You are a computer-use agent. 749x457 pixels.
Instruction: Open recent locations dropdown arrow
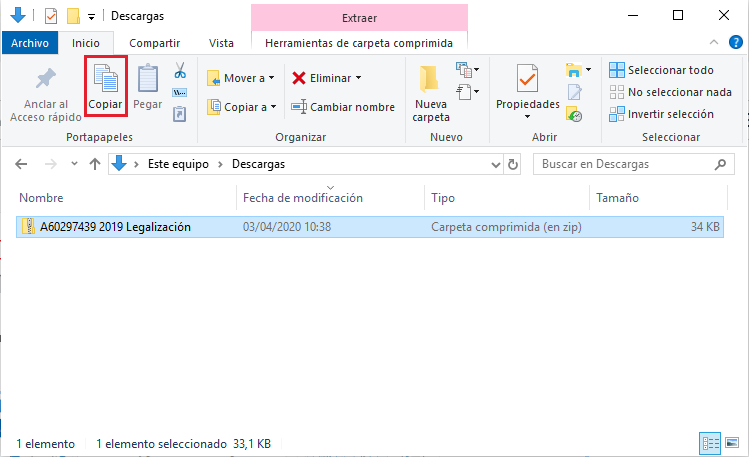click(x=74, y=164)
